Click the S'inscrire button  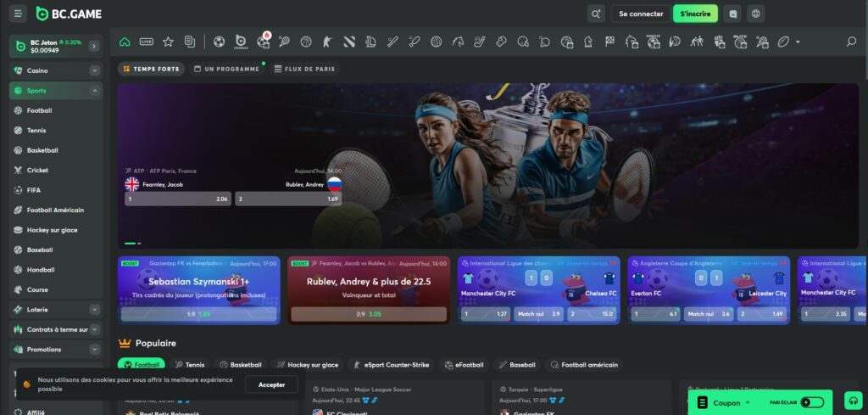695,14
